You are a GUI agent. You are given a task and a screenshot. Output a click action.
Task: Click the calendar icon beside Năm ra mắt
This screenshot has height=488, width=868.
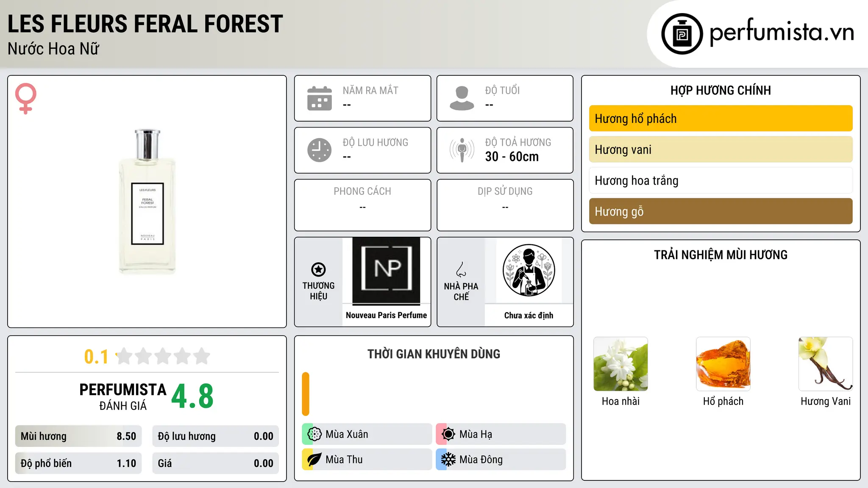click(x=320, y=98)
